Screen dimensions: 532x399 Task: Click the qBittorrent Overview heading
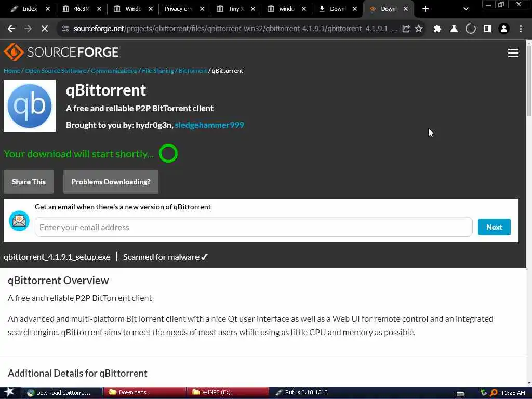58,280
